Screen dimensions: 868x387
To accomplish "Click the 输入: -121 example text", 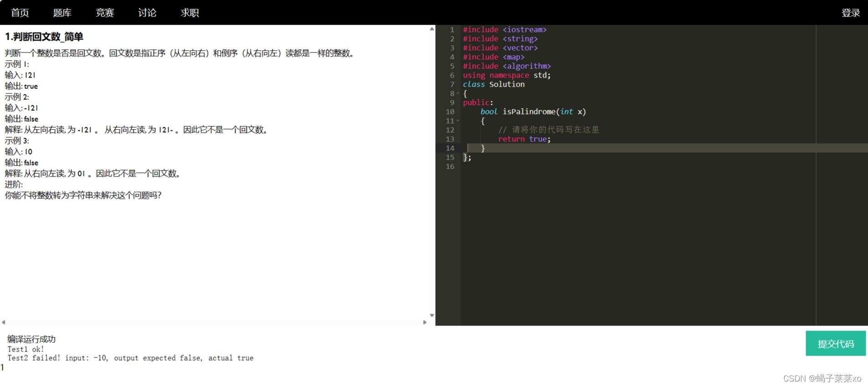I will (x=21, y=108).
